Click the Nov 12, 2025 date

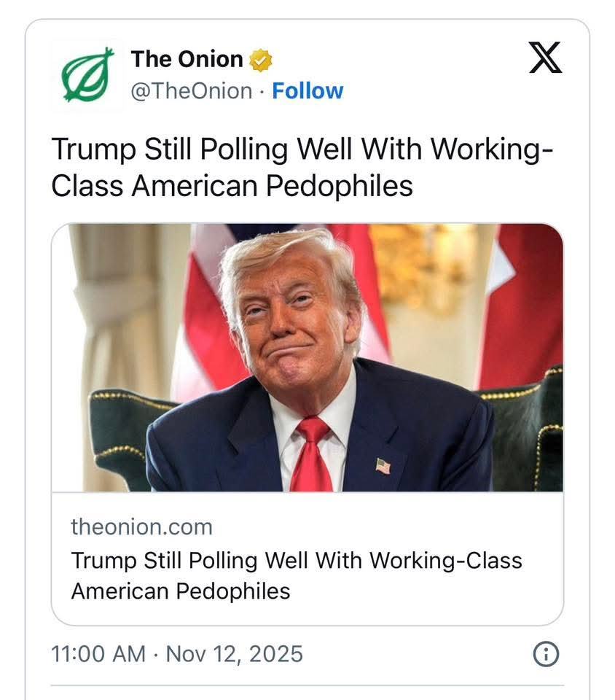[x=234, y=653]
